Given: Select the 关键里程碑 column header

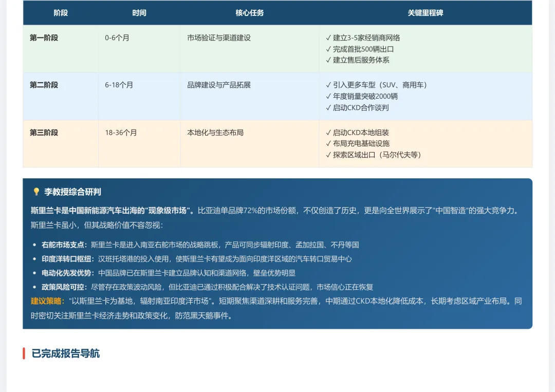Looking at the screenshot, I should [x=425, y=13].
